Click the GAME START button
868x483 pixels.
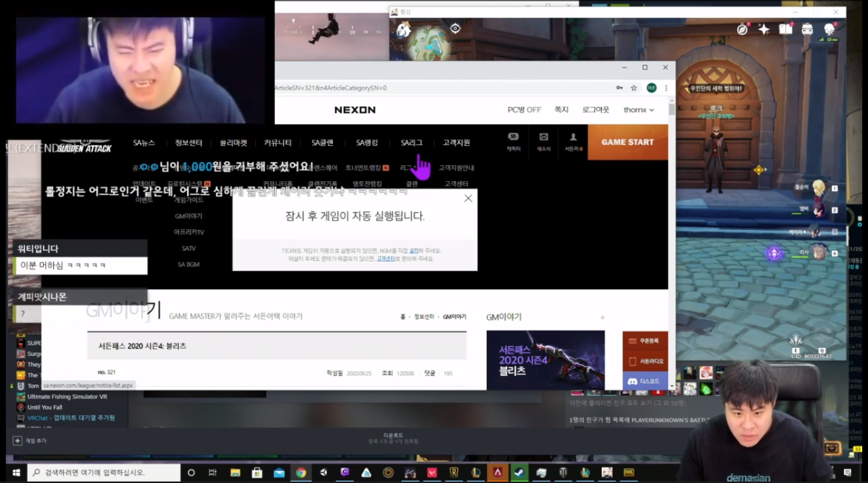coord(628,142)
